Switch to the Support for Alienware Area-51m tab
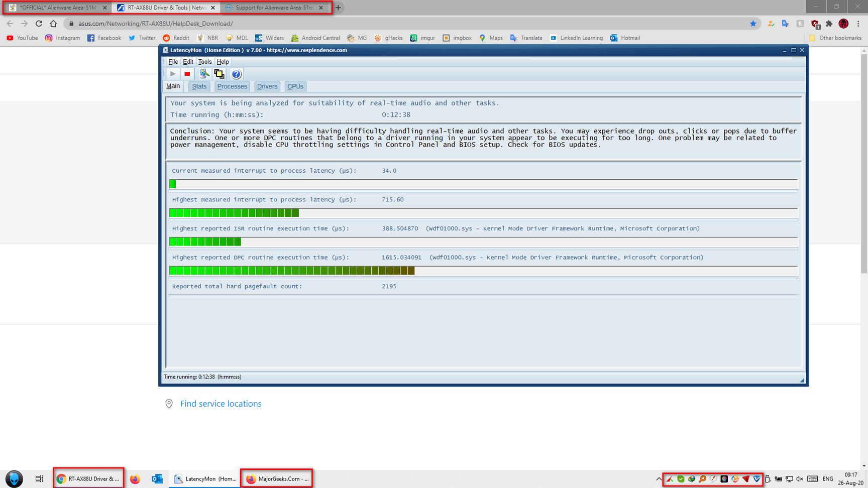868x488 pixels. pyautogui.click(x=274, y=8)
